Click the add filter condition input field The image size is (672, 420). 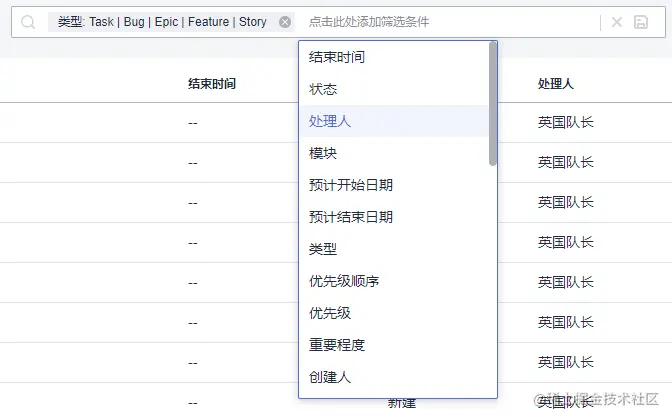[x=450, y=22]
